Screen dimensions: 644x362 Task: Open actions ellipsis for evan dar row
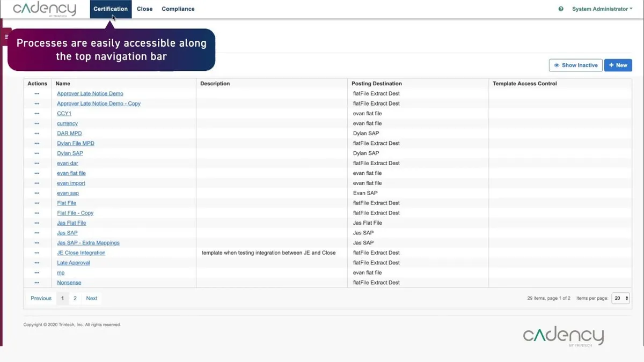[x=37, y=163]
